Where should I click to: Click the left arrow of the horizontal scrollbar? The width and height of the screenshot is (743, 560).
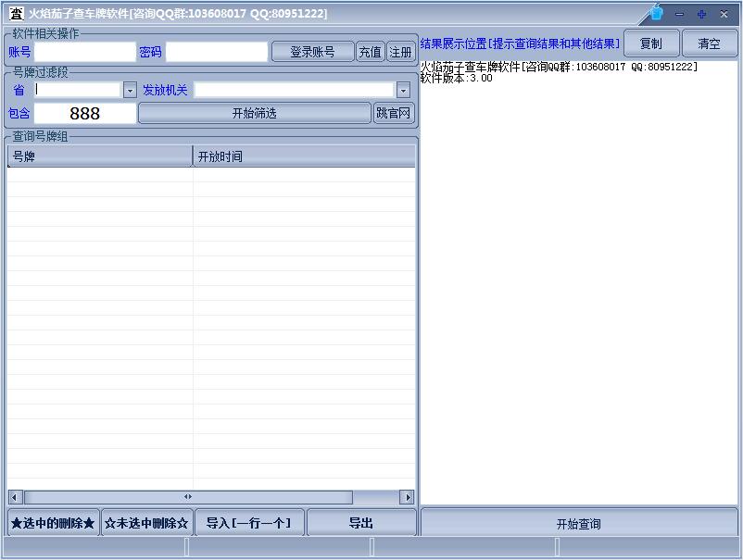[15, 497]
